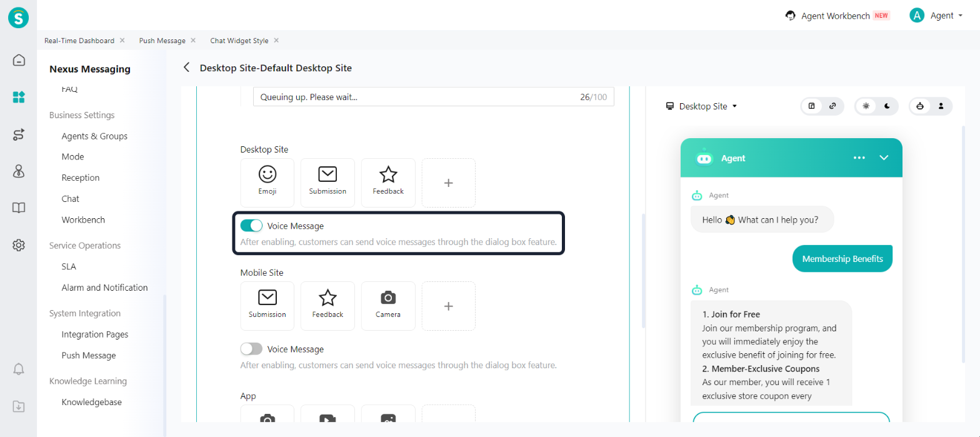Screen dimensions: 980x437
Task: Switch preview to light theme sun
Action: 866,106
